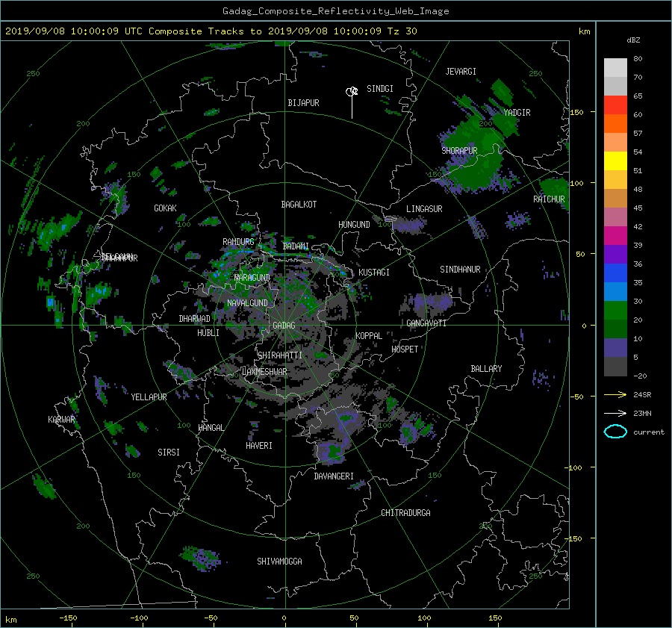Click the RAICHUR city label

549,199
